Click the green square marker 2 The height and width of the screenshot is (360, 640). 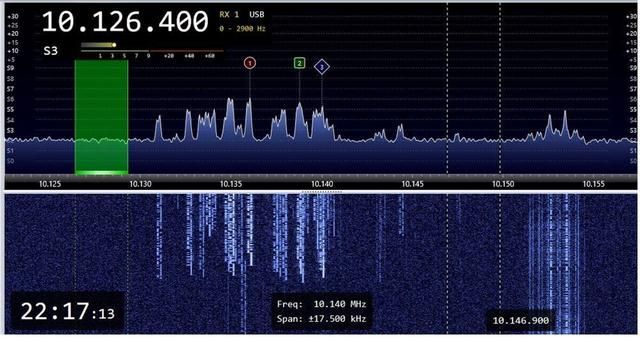click(x=299, y=63)
